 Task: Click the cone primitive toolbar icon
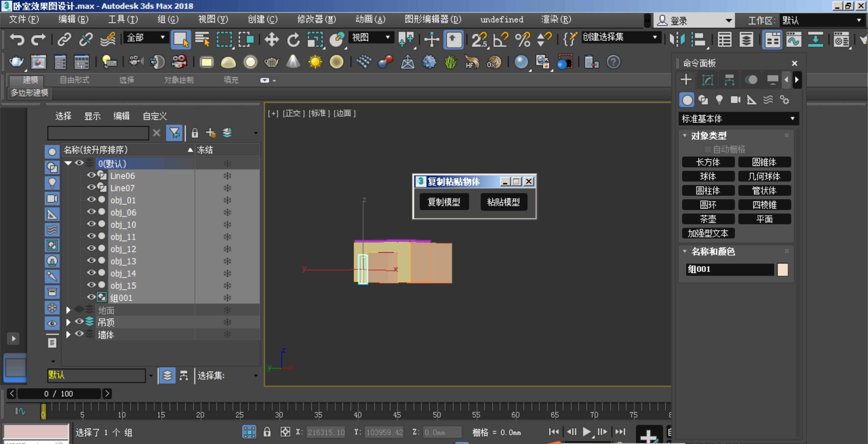coord(293,62)
